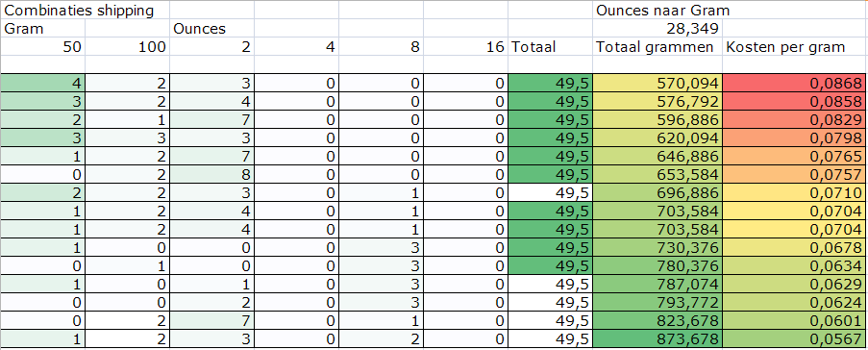The image size is (868, 350).
Task: Click the 49,5 total in the 570,094 row
Action: [x=550, y=83]
